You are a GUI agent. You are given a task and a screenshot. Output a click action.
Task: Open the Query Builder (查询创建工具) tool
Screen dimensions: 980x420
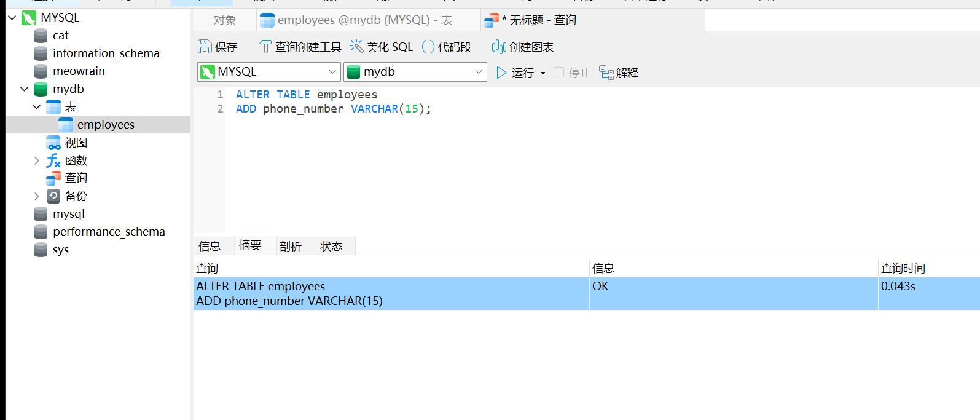pos(265,47)
